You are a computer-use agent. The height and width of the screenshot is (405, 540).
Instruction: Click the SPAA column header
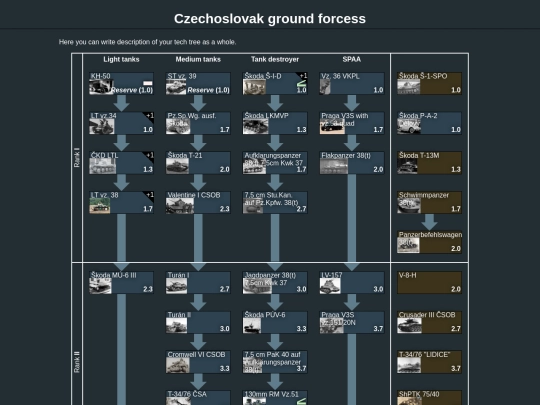[352, 59]
